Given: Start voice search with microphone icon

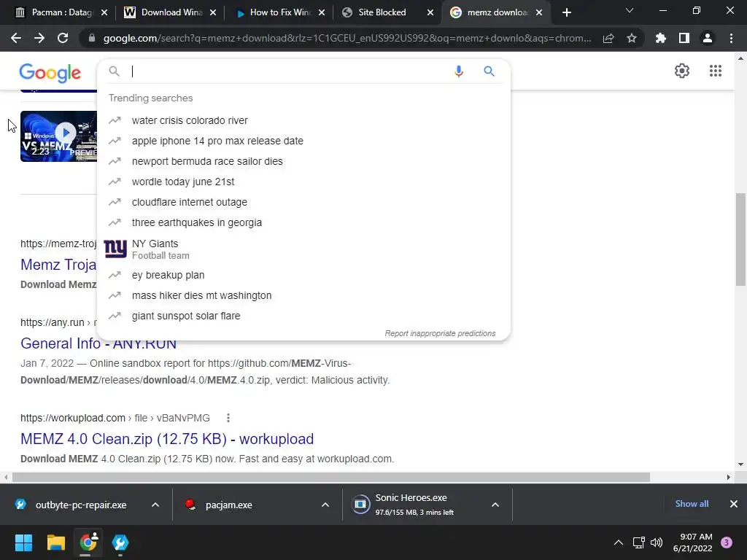Looking at the screenshot, I should tap(459, 71).
